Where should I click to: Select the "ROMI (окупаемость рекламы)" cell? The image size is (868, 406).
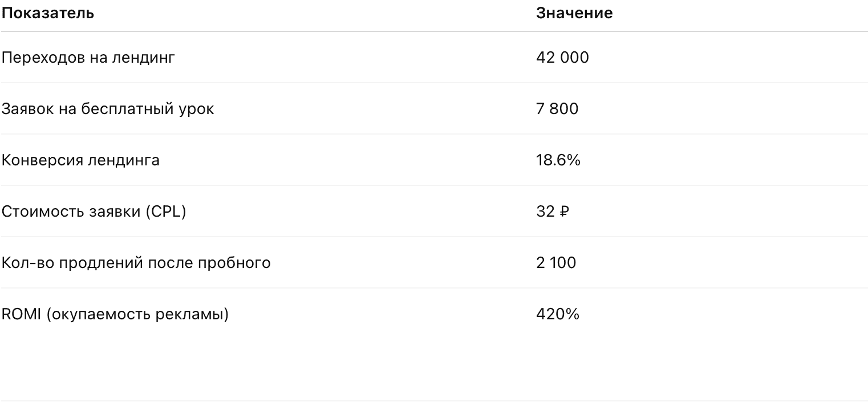[115, 314]
